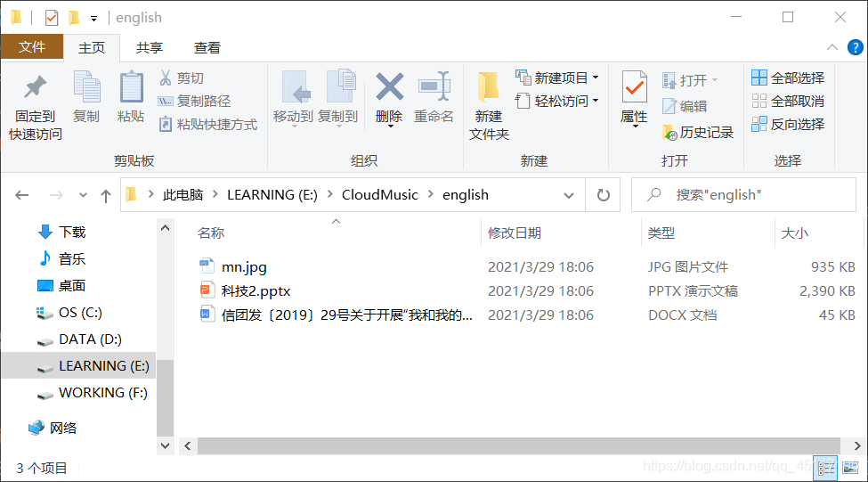Expand the Delete button dropdown arrow
The height and width of the screenshot is (482, 868).
pyautogui.click(x=390, y=127)
